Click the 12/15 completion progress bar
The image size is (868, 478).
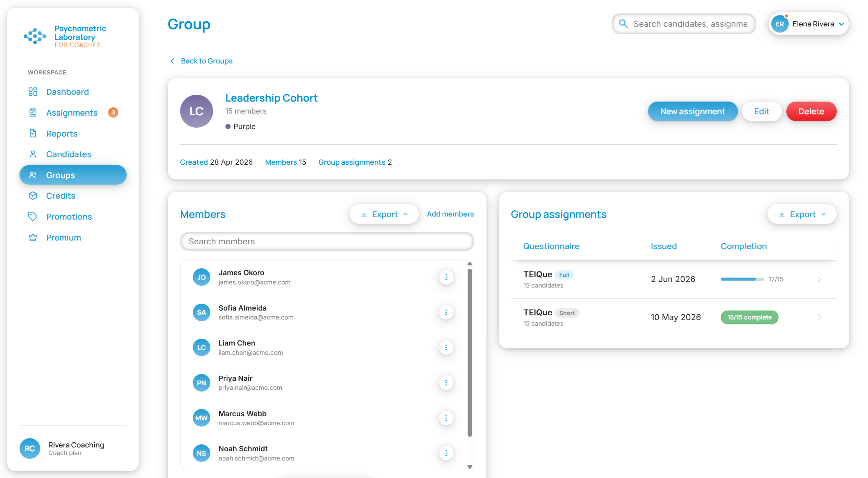tap(742, 279)
